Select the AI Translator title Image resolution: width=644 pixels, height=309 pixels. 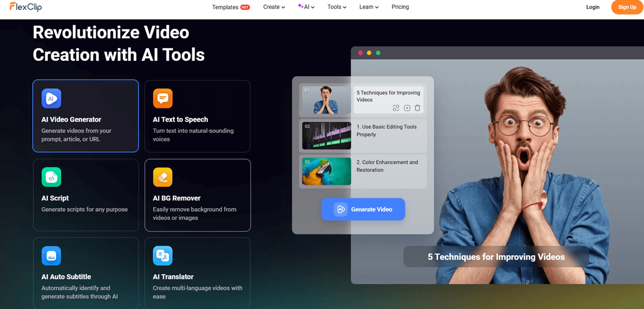coord(173,277)
